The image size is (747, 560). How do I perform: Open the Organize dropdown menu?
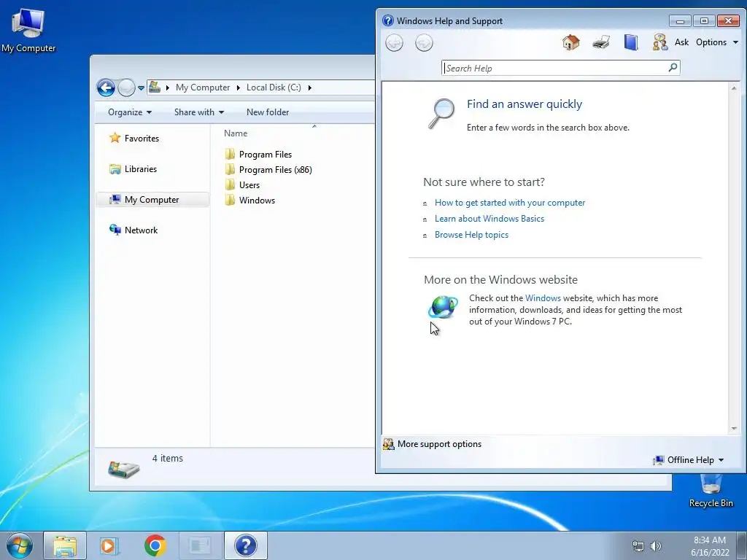130,112
